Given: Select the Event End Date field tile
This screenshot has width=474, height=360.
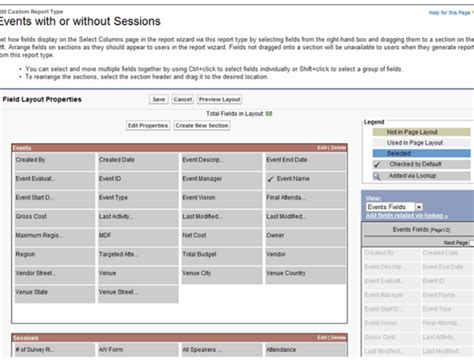Looking at the screenshot, I should (x=305, y=161).
